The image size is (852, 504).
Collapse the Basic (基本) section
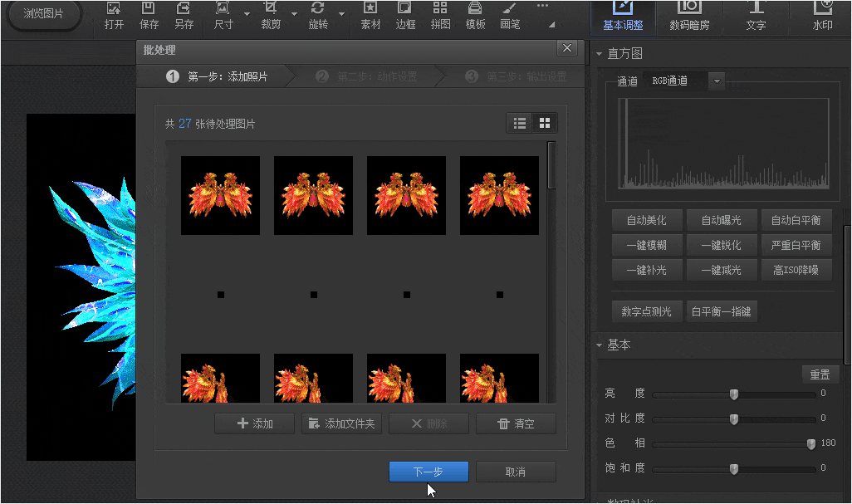[x=600, y=345]
